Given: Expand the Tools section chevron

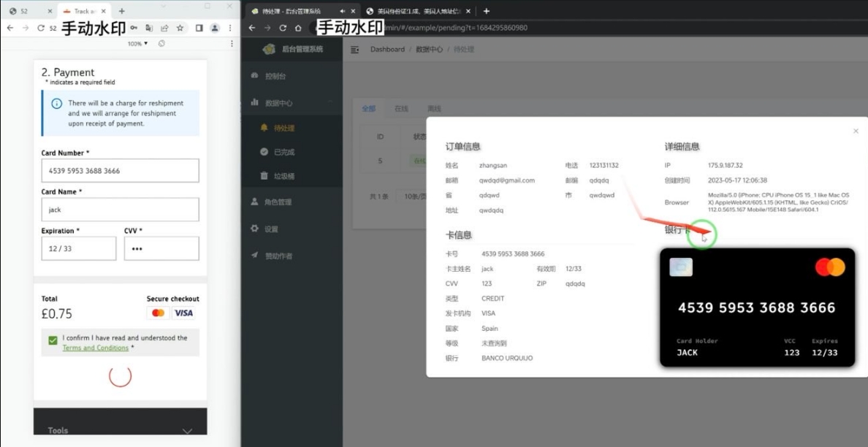Looking at the screenshot, I should point(188,431).
